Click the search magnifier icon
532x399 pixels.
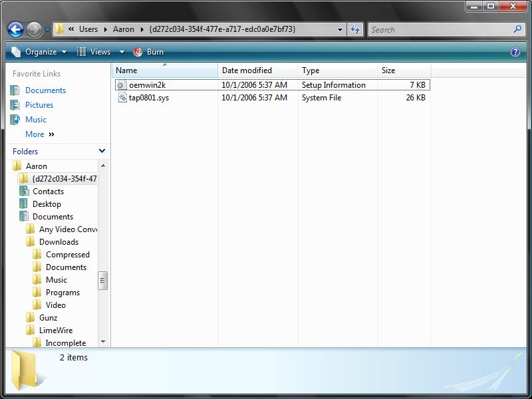tap(517, 29)
